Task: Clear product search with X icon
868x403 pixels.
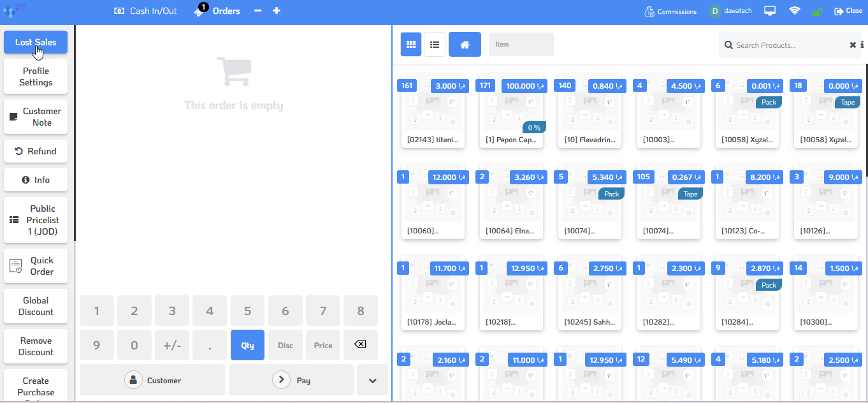Action: 853,45
